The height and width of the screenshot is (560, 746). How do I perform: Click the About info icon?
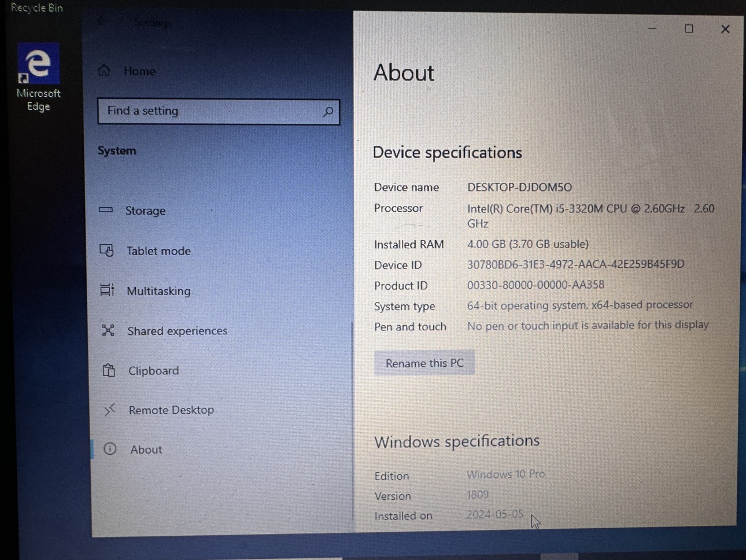[x=110, y=449]
